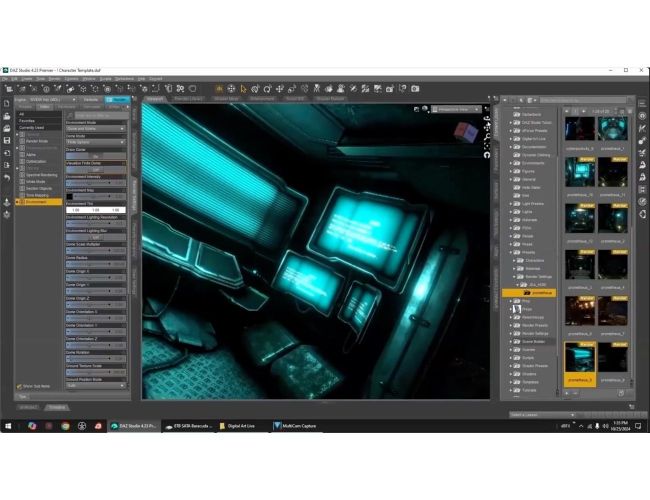The image size is (650, 500).
Task: Switch to the Timeline tab
Action: 57,407
